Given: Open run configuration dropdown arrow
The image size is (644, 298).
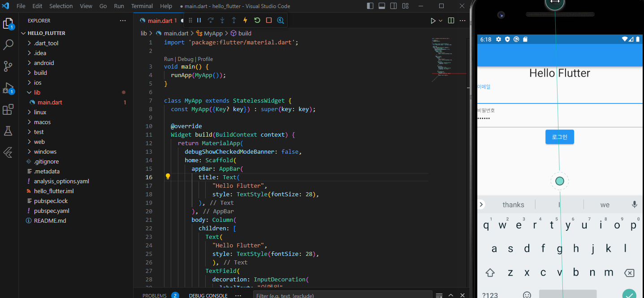Looking at the screenshot, I should point(441,21).
